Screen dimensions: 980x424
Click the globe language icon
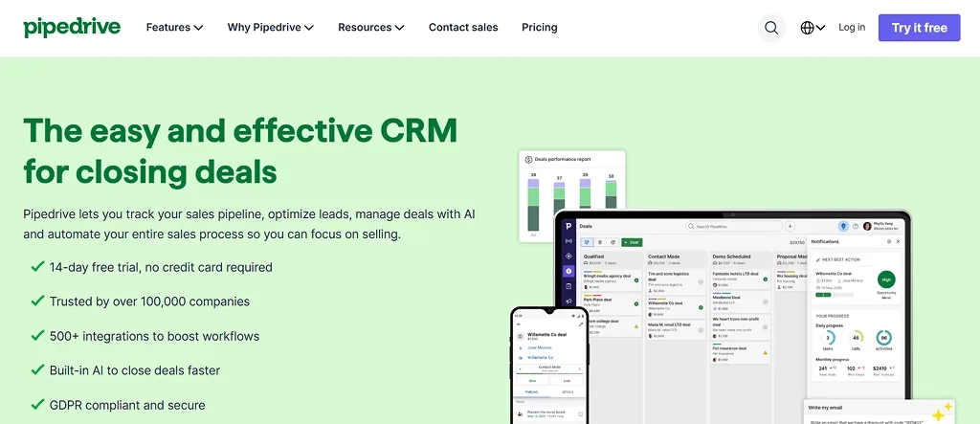pyautogui.click(x=807, y=28)
